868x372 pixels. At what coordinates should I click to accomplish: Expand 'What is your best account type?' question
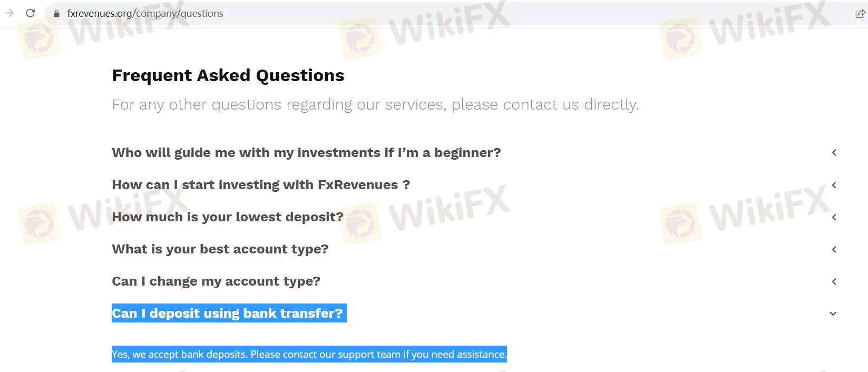(834, 249)
